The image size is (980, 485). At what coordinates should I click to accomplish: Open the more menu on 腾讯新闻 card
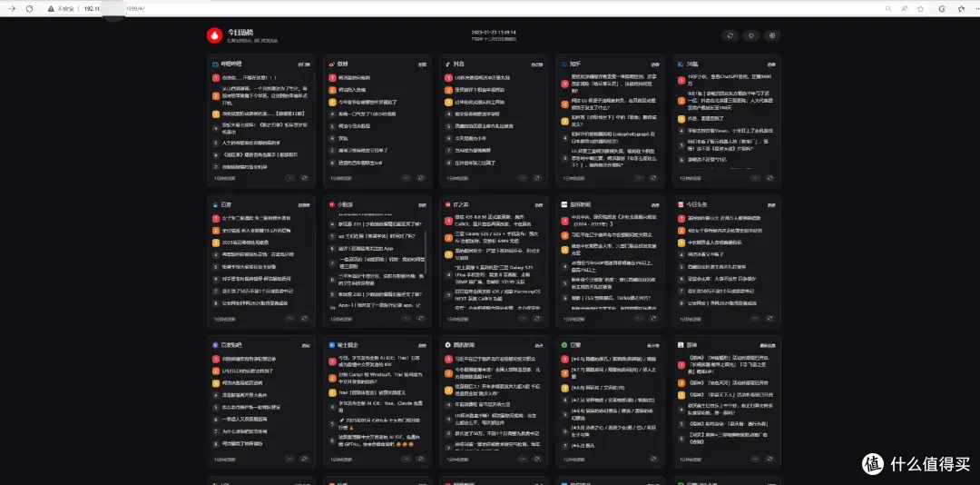523,459
